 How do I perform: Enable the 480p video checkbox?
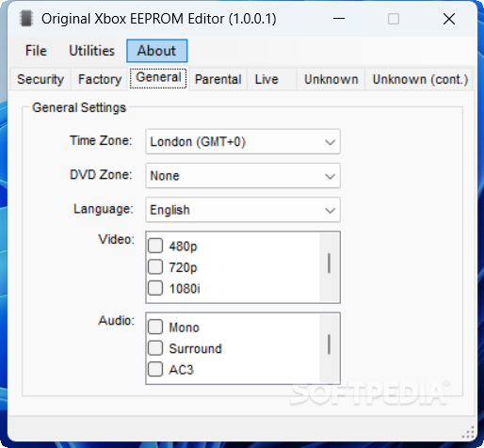(155, 246)
